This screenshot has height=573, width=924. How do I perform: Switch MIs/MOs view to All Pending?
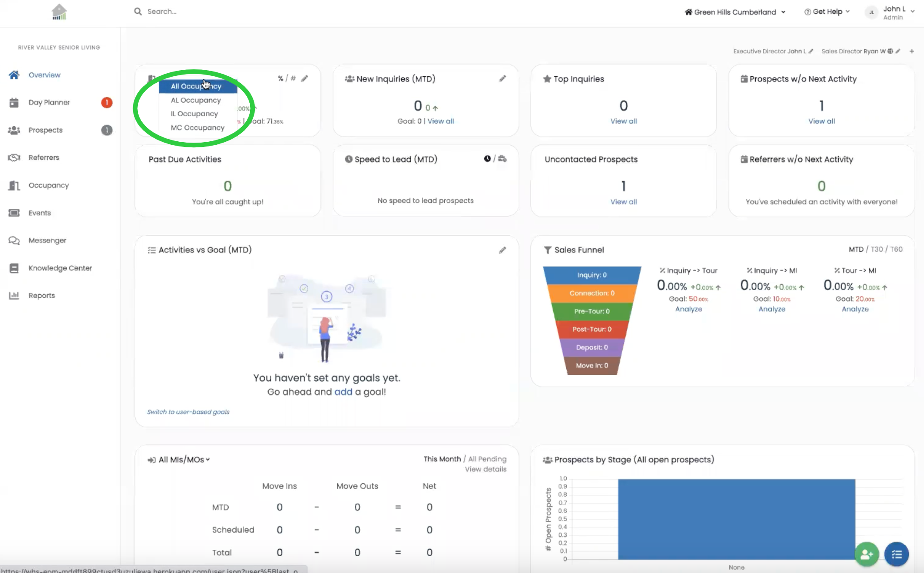coord(487,459)
